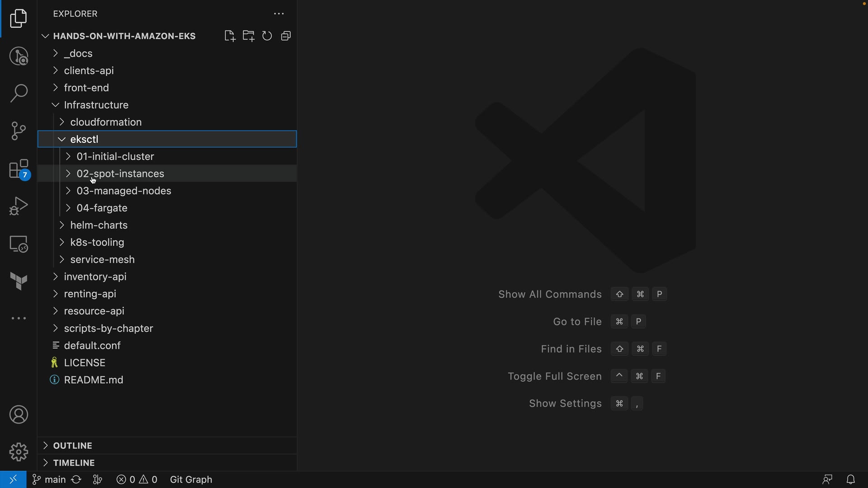Open Git Graph from status bar

(191, 479)
